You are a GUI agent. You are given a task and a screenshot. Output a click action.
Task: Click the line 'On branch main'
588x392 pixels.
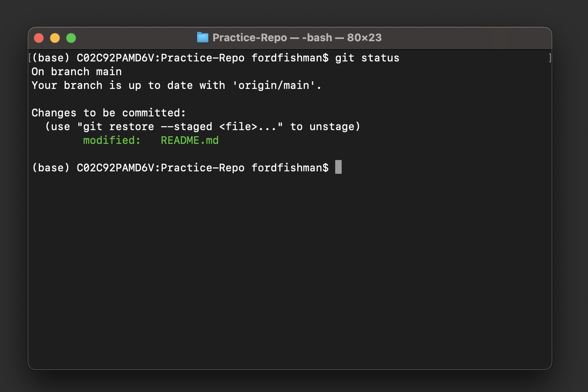point(77,72)
